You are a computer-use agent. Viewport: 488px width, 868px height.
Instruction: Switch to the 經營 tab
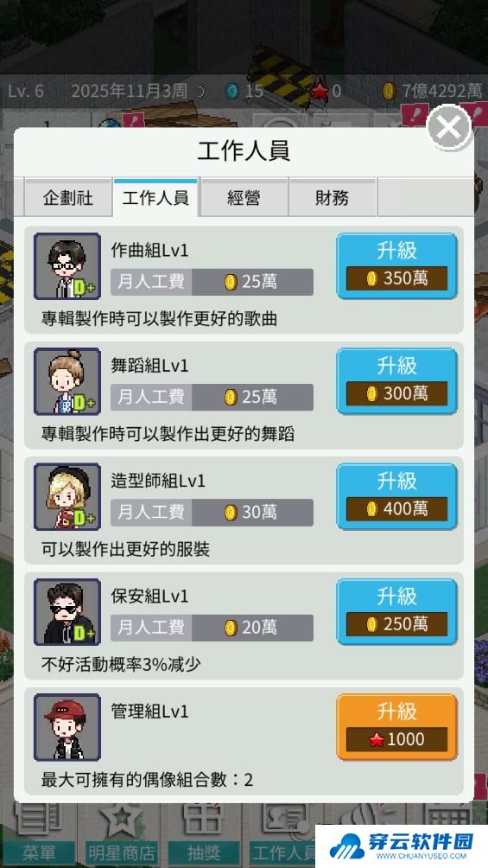[x=244, y=198]
